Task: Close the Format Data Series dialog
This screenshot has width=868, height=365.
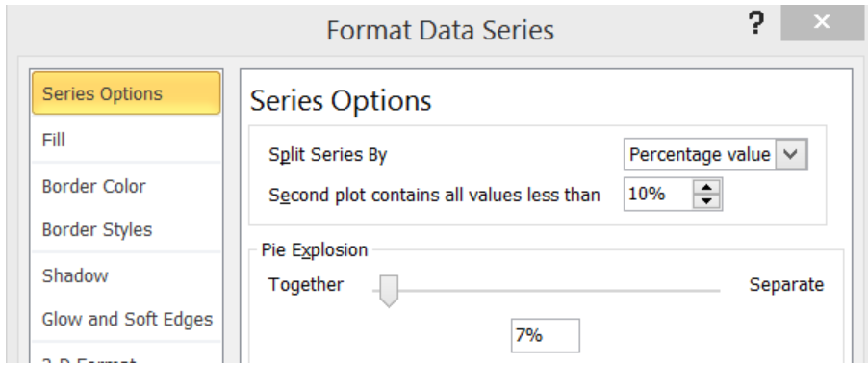Action: click(x=822, y=23)
